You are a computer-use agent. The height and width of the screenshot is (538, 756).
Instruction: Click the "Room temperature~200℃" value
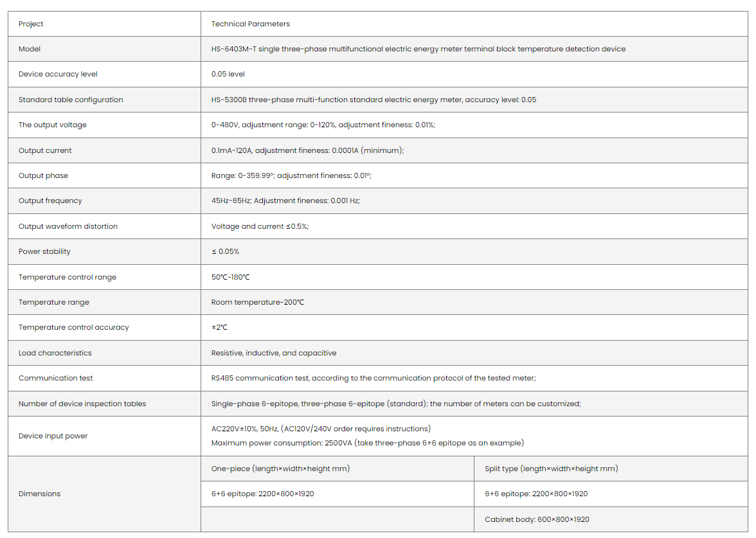[257, 302]
